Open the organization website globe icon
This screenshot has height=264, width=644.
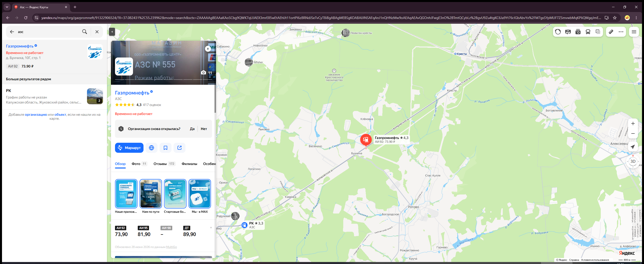[151, 148]
